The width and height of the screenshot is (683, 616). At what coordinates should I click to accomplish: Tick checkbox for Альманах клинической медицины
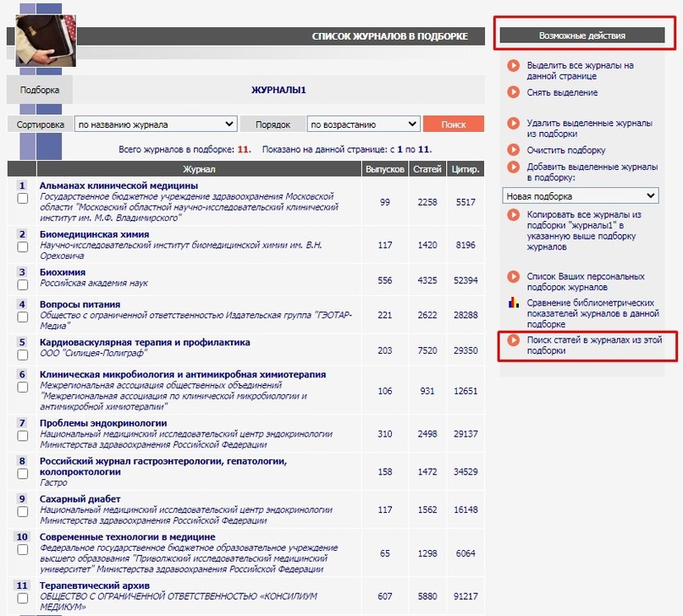pos(23,199)
